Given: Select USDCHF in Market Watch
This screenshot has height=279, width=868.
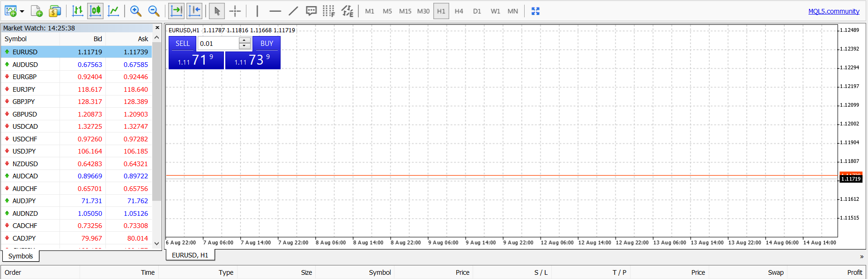Looking at the screenshot, I should click(76, 139).
